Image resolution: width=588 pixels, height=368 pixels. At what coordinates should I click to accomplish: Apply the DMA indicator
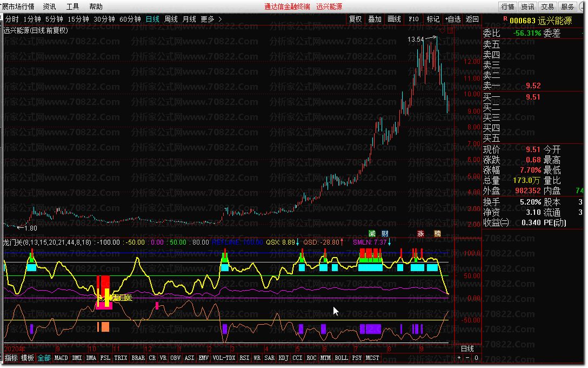pyautogui.click(x=91, y=358)
